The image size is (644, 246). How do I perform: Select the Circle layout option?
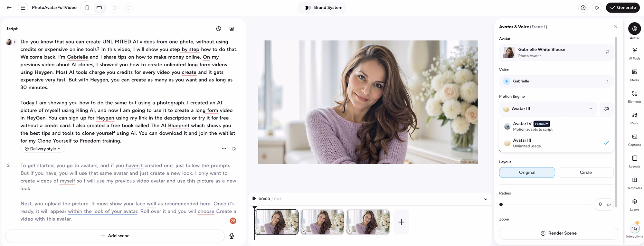585,173
